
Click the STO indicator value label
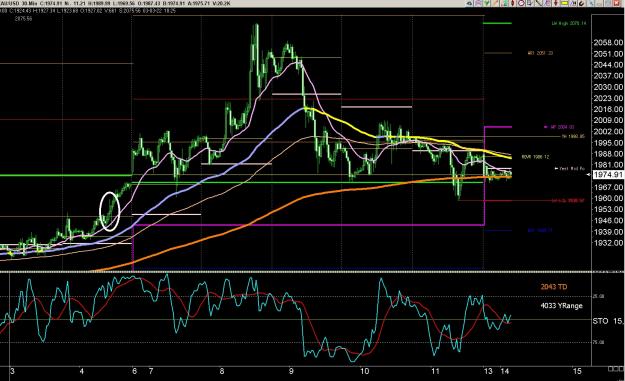coord(608,321)
